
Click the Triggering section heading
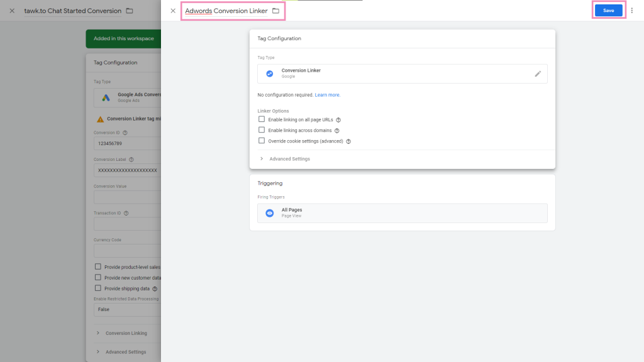pos(270,183)
